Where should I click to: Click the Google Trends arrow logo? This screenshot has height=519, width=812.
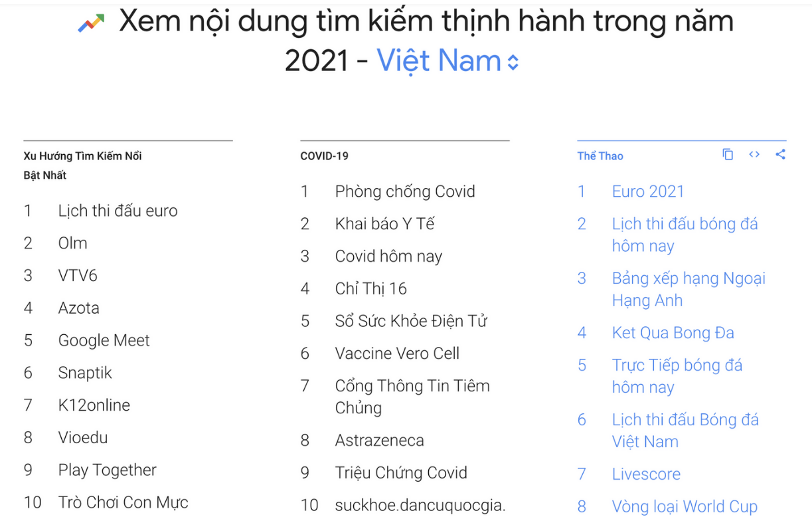point(91,25)
